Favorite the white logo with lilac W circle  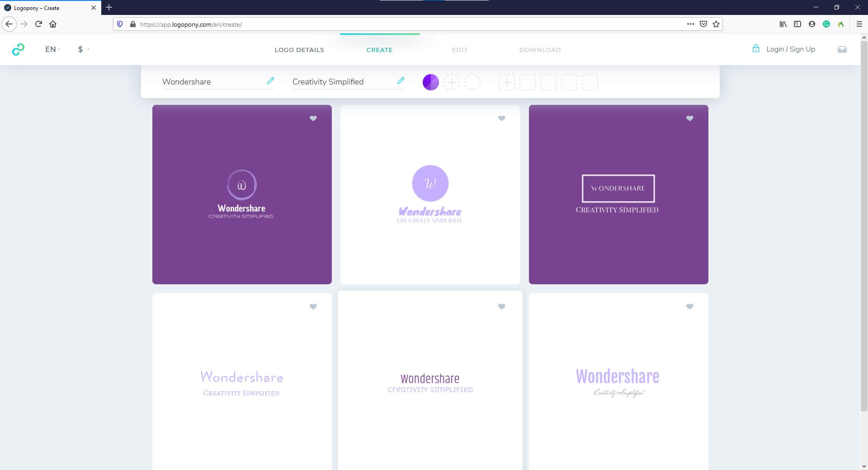501,118
